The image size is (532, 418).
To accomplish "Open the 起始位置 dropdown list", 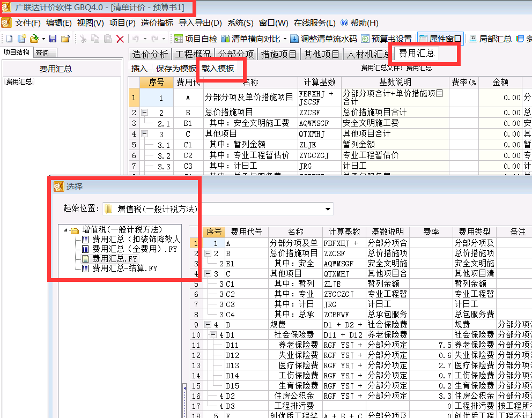I will (x=328, y=209).
